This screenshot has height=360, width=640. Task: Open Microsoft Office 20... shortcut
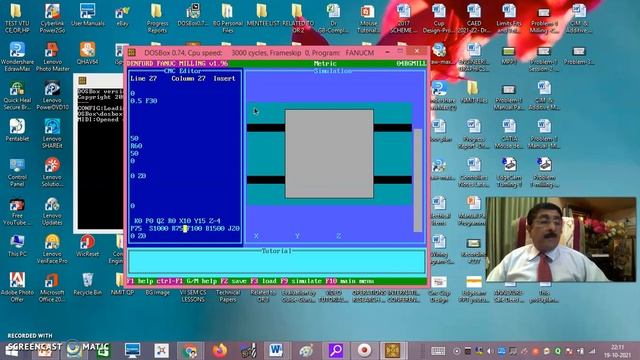click(52, 287)
